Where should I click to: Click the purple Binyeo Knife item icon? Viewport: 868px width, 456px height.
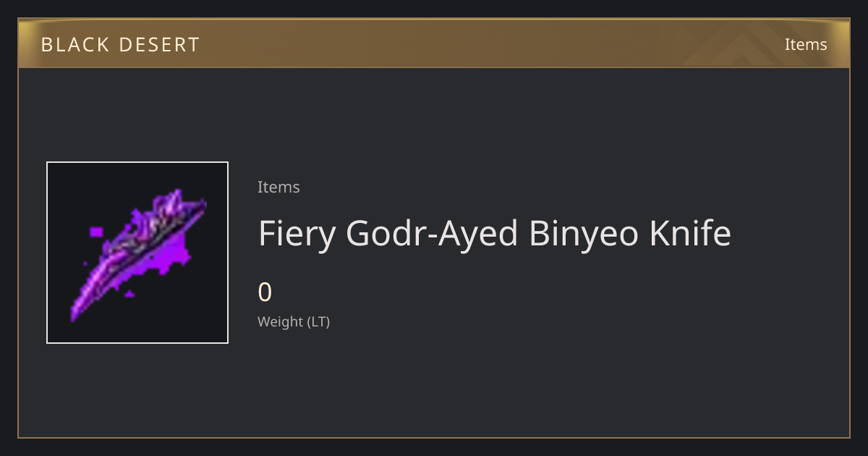coord(137,253)
